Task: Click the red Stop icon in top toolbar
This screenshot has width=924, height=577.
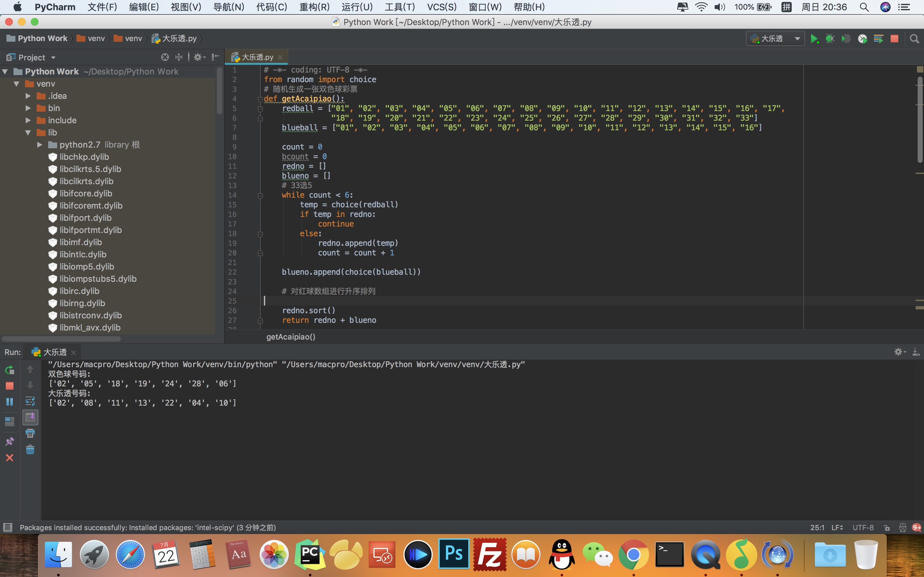Action: 894,39
